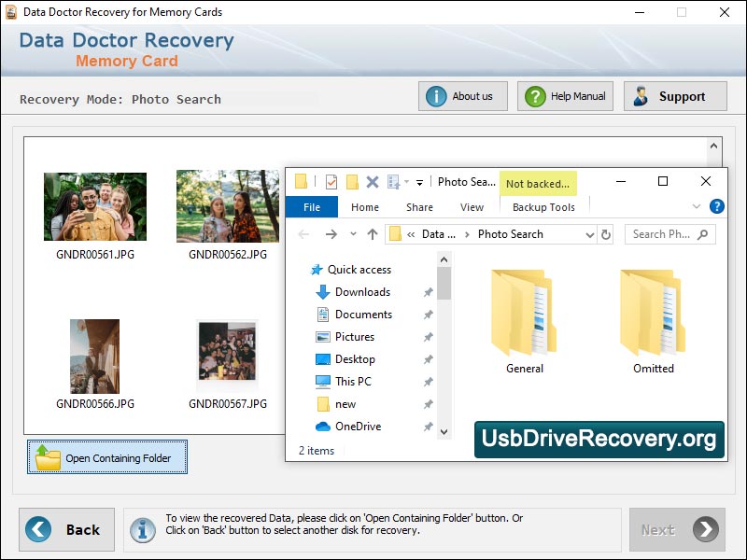
Task: Open Explorer help via the question mark icon
Action: (716, 206)
